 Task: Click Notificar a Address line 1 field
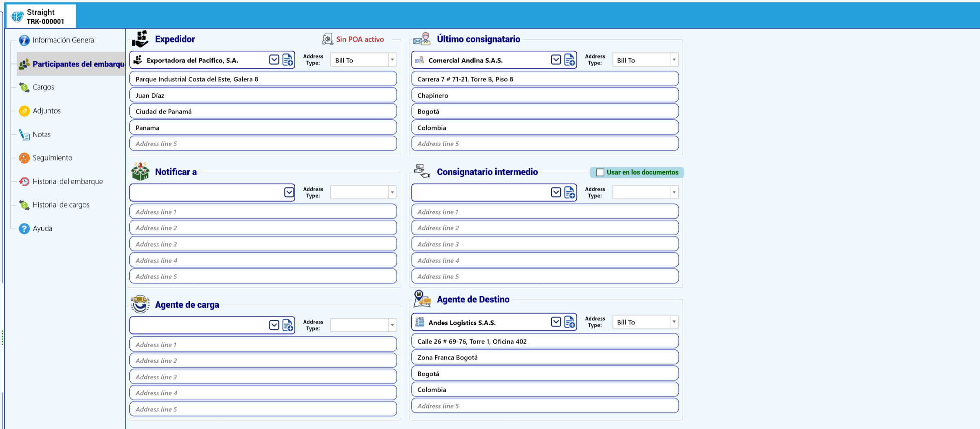coord(263,212)
